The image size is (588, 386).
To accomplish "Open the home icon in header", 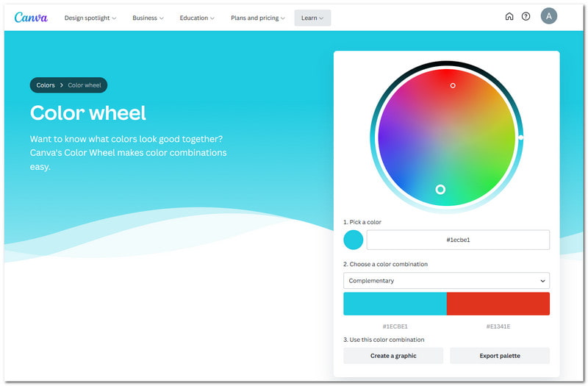I will point(509,16).
